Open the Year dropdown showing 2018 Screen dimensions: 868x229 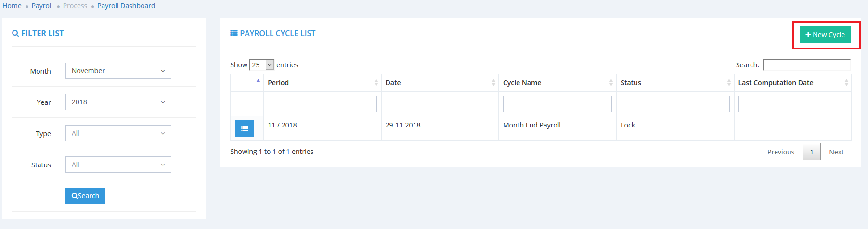pos(118,102)
